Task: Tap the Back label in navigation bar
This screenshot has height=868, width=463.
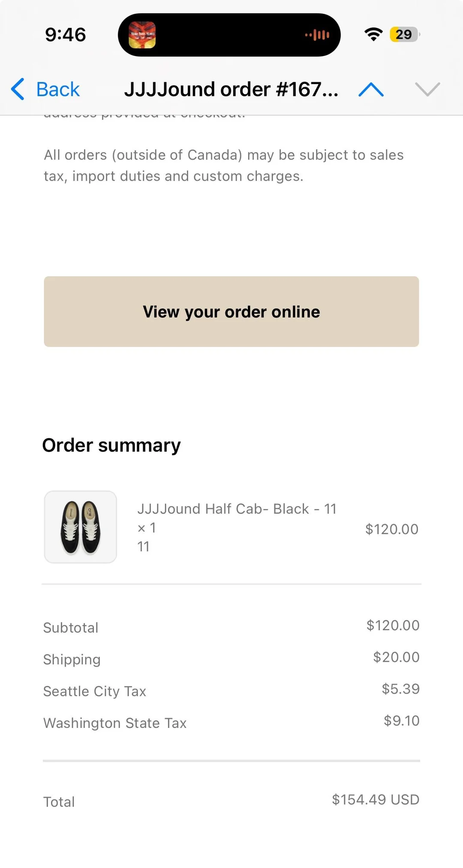Action: 58,90
